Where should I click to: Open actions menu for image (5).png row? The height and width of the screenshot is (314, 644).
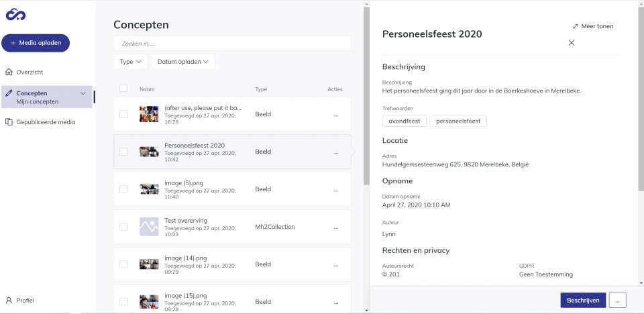[x=336, y=191]
